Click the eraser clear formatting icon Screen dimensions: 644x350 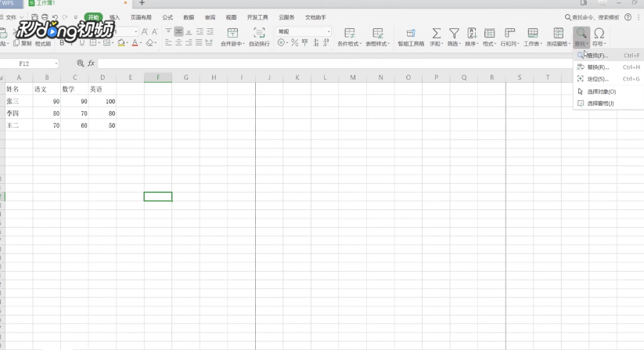149,43
